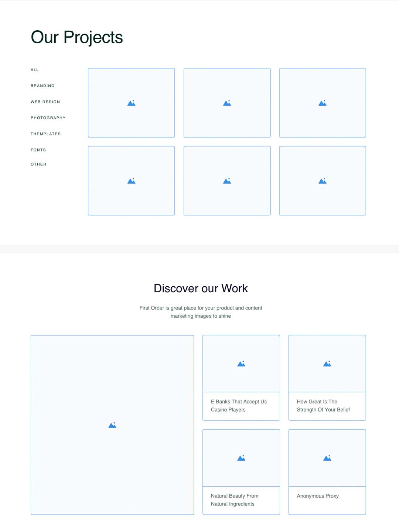Filter projects by OTHER
Viewport: 399px width, 532px height.
[38, 164]
